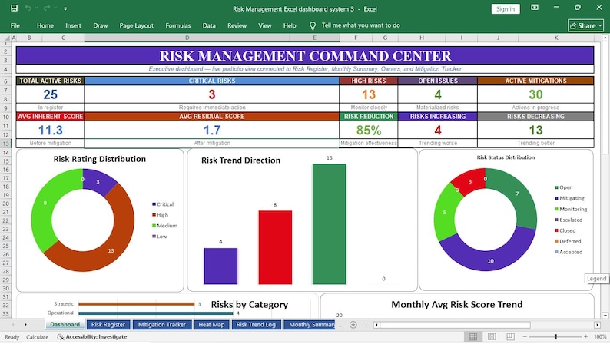610x364 pixels.
Task: Click the 100% zoom level
Action: [x=600, y=337]
